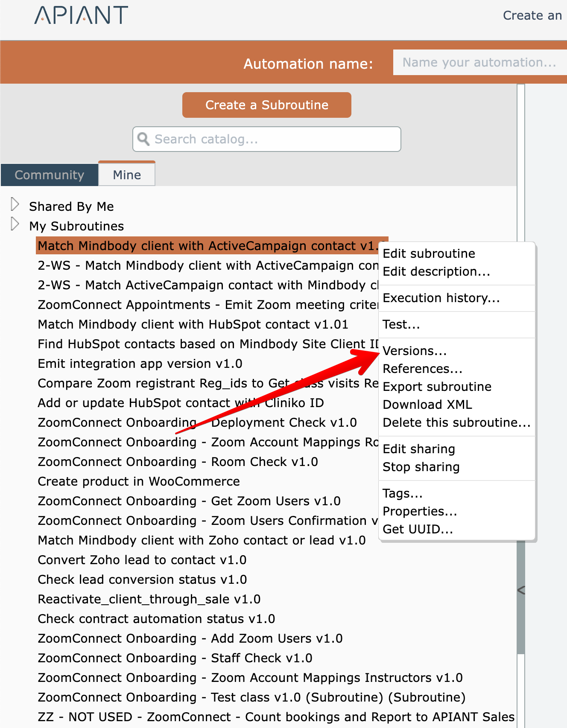The image size is (567, 728).
Task: Select Convert Zoho lead to contact v1.0
Action: [142, 560]
